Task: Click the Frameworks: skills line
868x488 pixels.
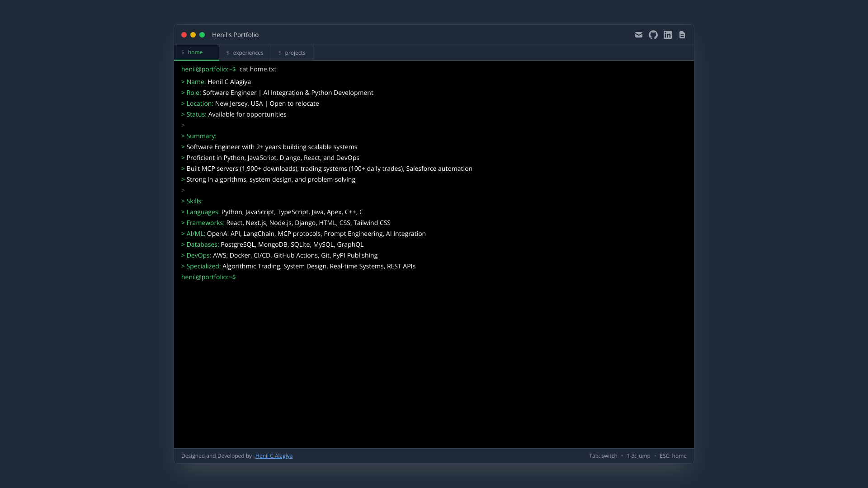Action: click(x=286, y=223)
